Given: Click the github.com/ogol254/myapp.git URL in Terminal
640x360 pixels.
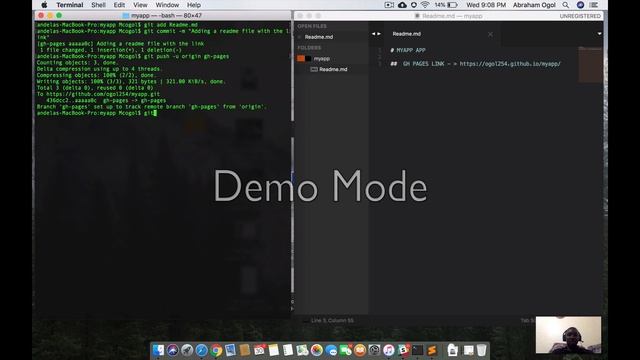Looking at the screenshot, I should 103,94.
